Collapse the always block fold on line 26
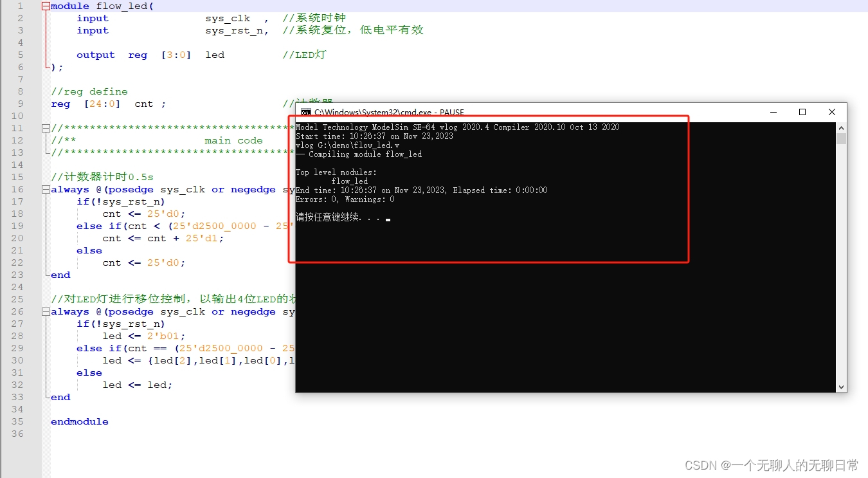868x478 pixels. [x=45, y=311]
